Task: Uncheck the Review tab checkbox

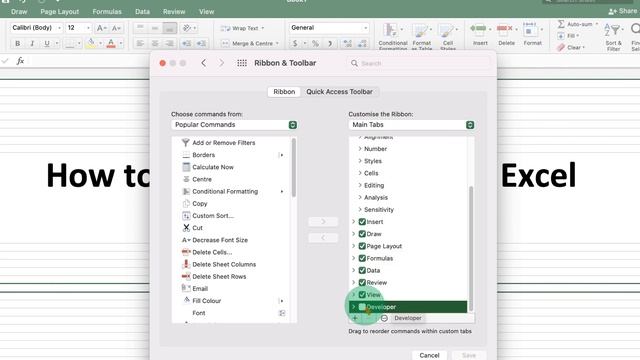Action: 362,282
